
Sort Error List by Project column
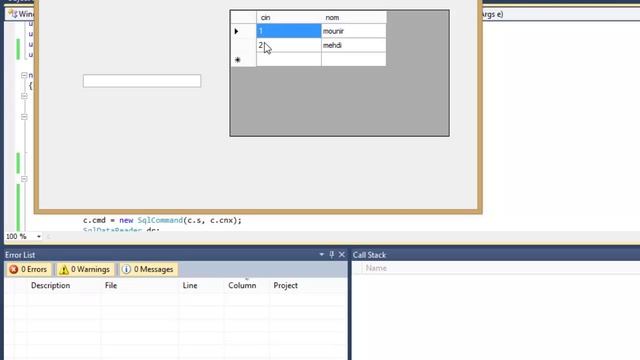(x=308, y=286)
